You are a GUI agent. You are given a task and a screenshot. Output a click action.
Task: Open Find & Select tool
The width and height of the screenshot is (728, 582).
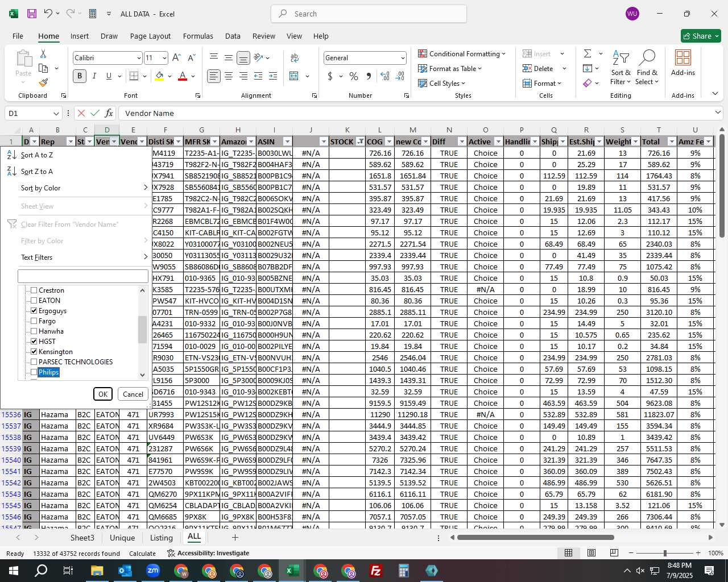click(647, 68)
